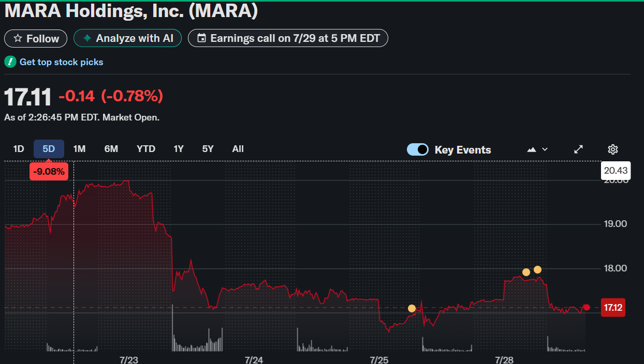Click the key event dot on 7/25
The width and height of the screenshot is (644, 364).
click(x=412, y=308)
